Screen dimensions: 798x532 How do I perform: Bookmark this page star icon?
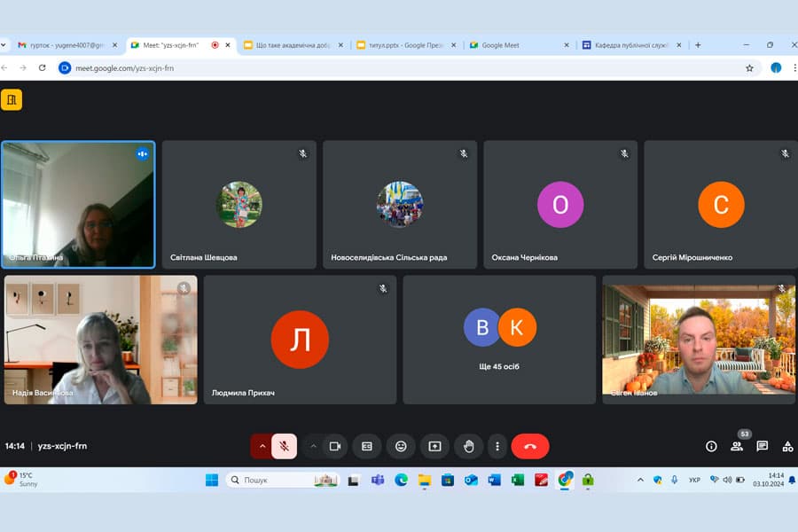tap(749, 68)
